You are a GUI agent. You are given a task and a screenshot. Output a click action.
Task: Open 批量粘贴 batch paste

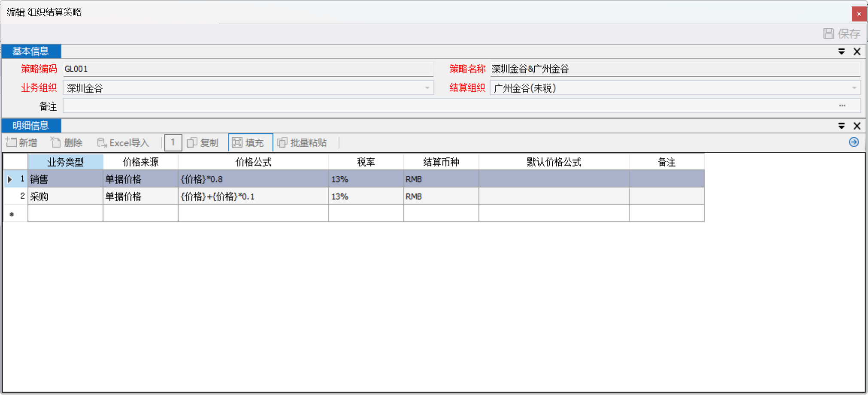(302, 143)
